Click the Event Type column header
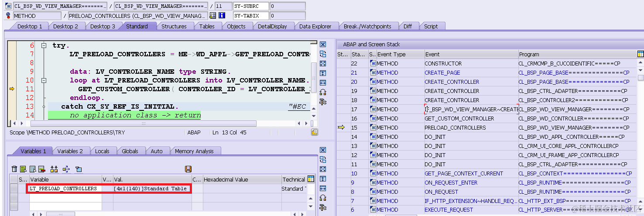 [x=400, y=55]
